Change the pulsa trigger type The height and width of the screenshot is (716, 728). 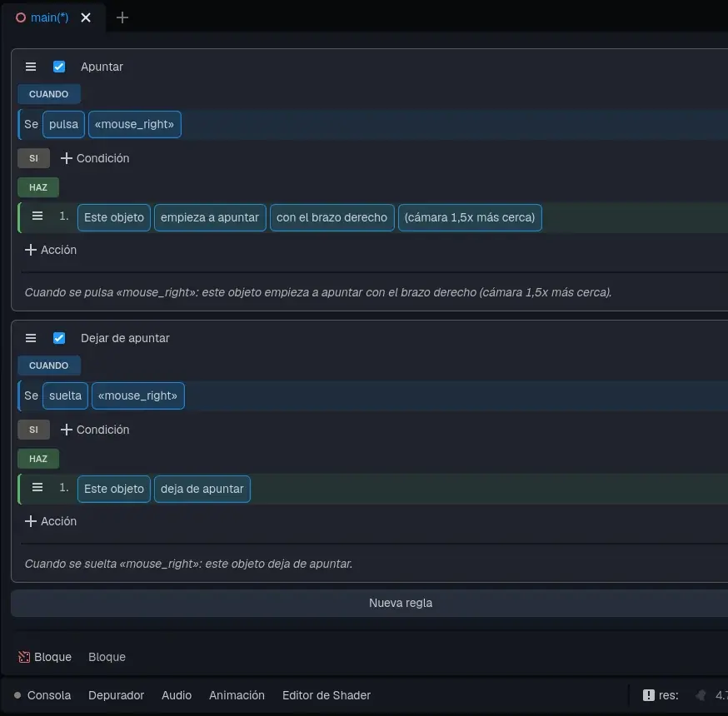click(63, 124)
